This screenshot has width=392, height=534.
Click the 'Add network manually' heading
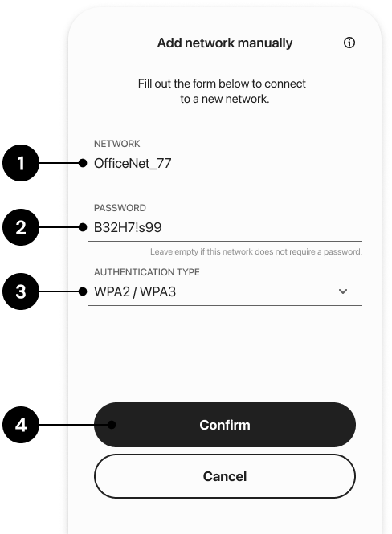[225, 43]
